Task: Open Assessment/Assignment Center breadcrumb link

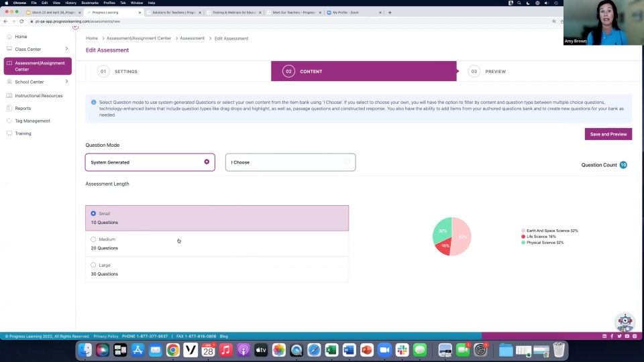Action: point(139,38)
